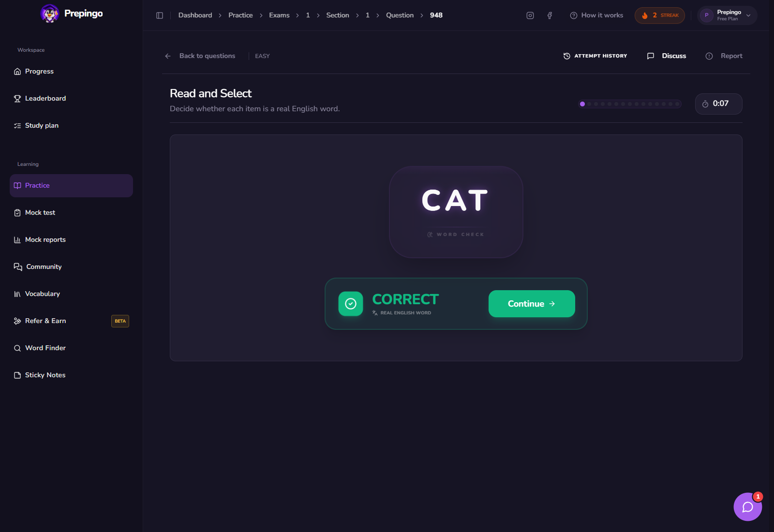Click the timer stopwatch icon

(705, 104)
